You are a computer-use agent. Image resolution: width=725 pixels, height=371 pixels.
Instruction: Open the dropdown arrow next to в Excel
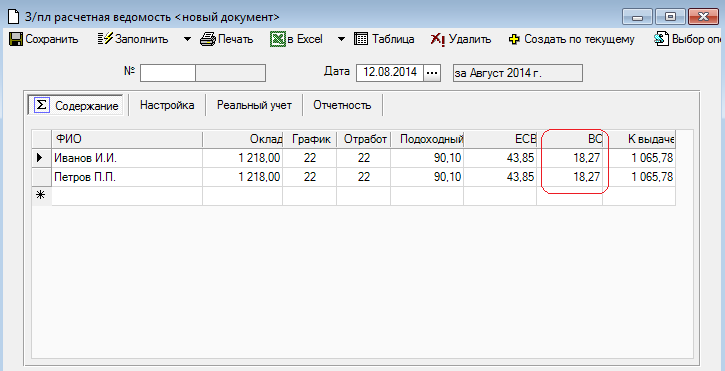point(341,39)
